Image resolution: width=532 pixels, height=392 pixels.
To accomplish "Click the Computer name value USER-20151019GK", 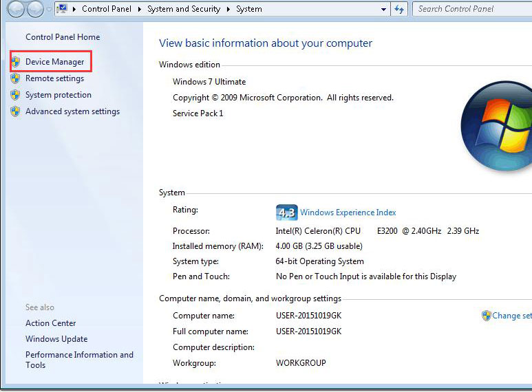I will (x=309, y=316).
